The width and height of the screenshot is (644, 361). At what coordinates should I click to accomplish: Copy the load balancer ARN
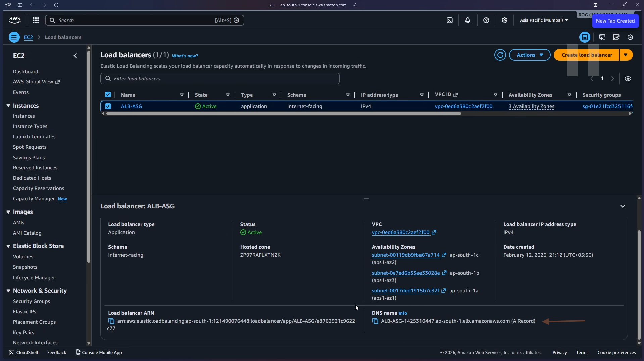point(111,321)
